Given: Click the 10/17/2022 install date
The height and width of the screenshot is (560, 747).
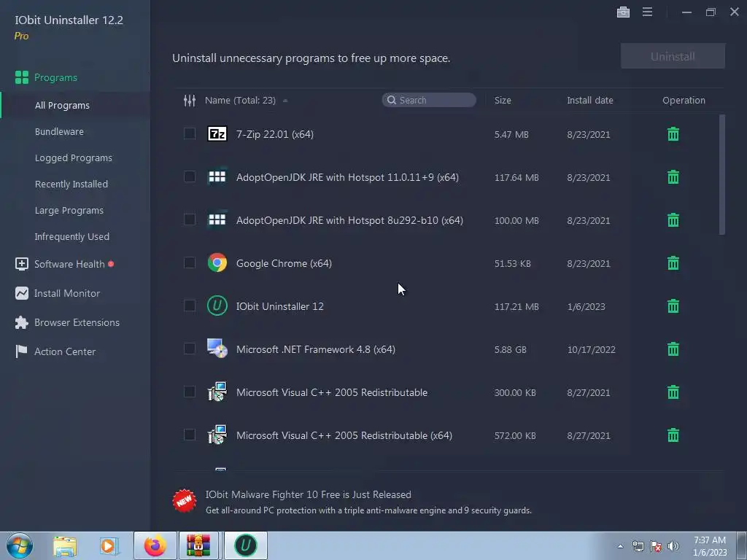Looking at the screenshot, I should pos(591,349).
